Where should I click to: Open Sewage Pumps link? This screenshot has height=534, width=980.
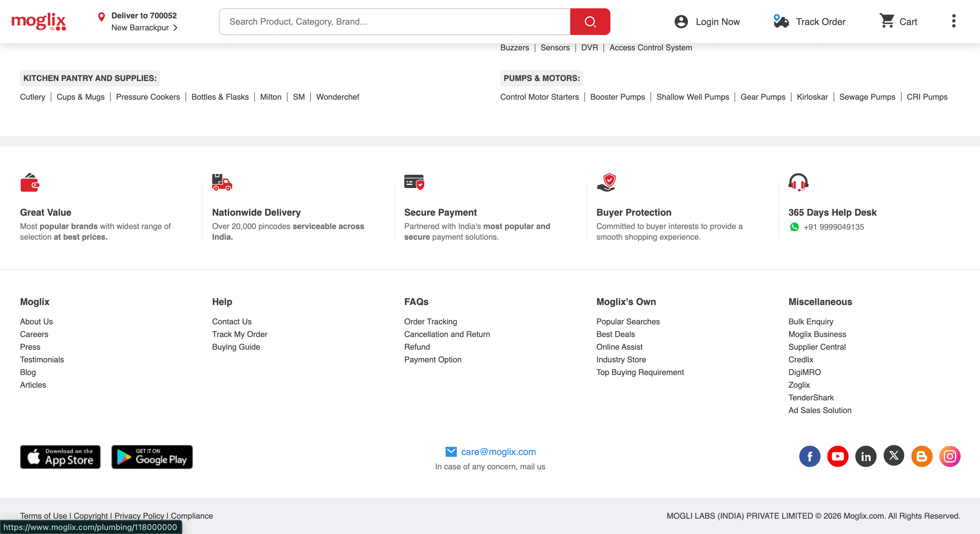point(867,97)
